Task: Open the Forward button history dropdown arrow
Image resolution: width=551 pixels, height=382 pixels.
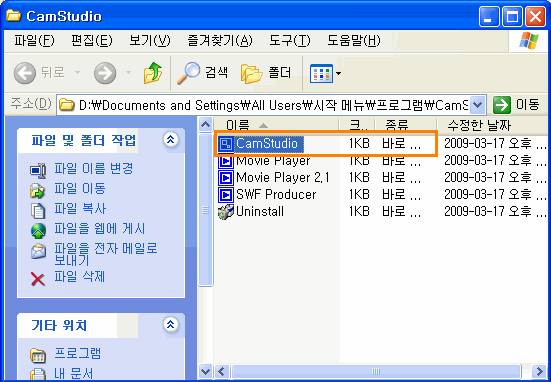Action: (128, 73)
